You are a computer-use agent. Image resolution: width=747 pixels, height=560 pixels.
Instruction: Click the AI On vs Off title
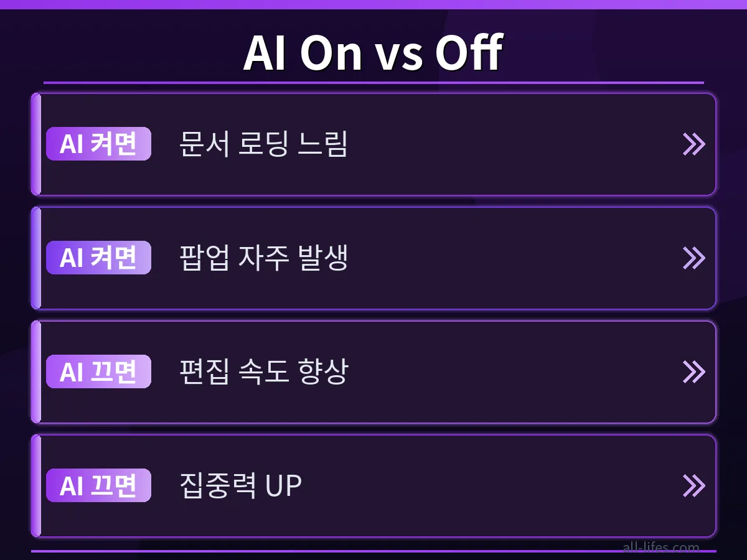(x=373, y=53)
